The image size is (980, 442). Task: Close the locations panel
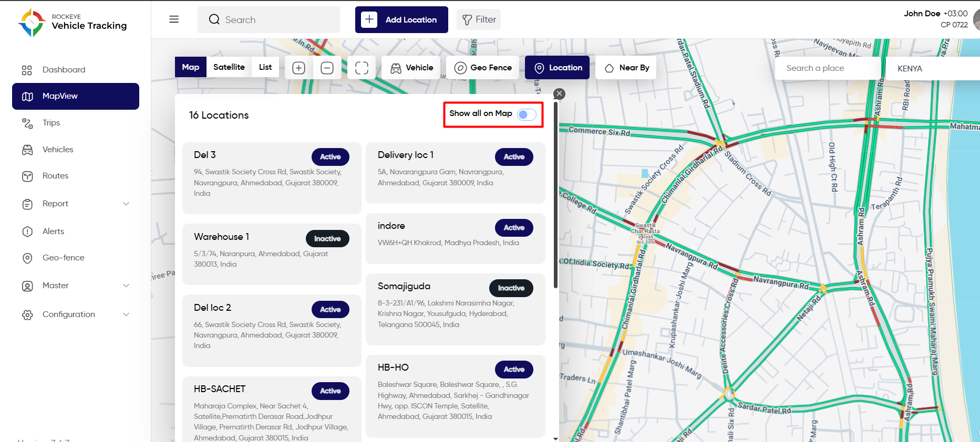(560, 93)
